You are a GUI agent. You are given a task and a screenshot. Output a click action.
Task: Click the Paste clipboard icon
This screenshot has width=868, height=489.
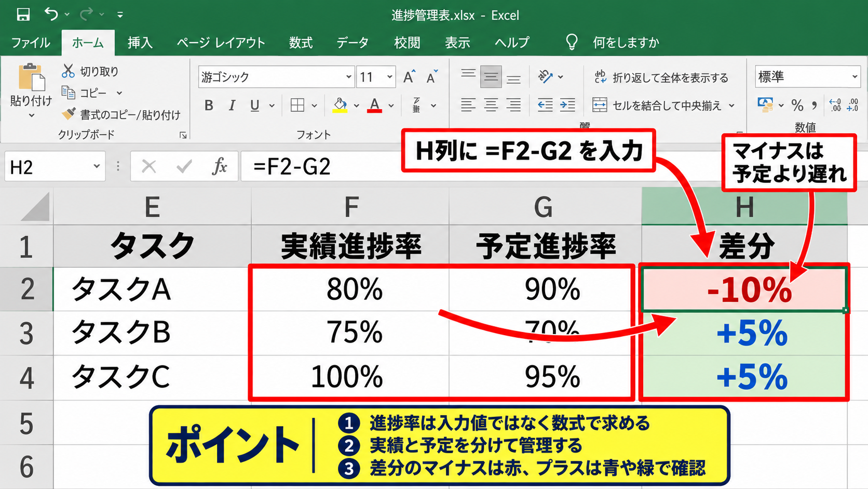pos(31,77)
